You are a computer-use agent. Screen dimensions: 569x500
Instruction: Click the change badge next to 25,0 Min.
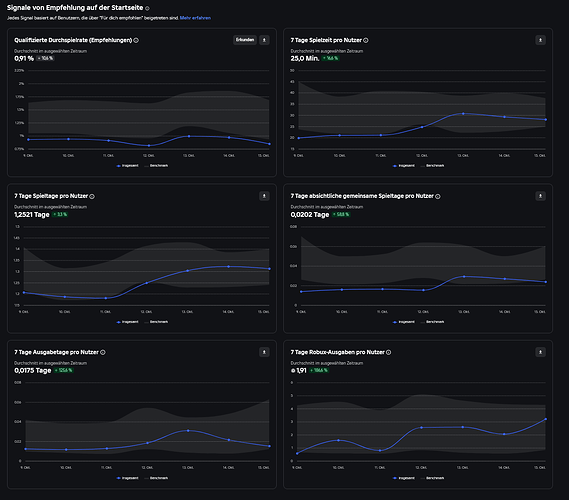click(331, 58)
